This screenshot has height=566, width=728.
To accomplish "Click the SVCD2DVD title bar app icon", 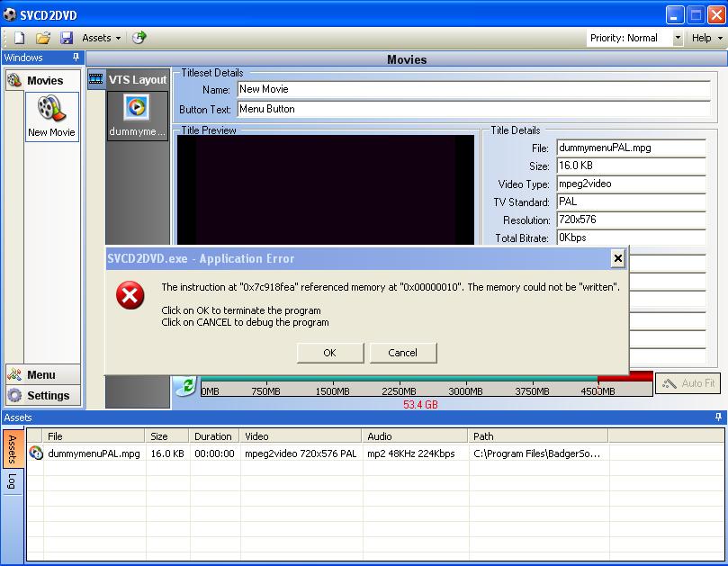I will point(10,15).
